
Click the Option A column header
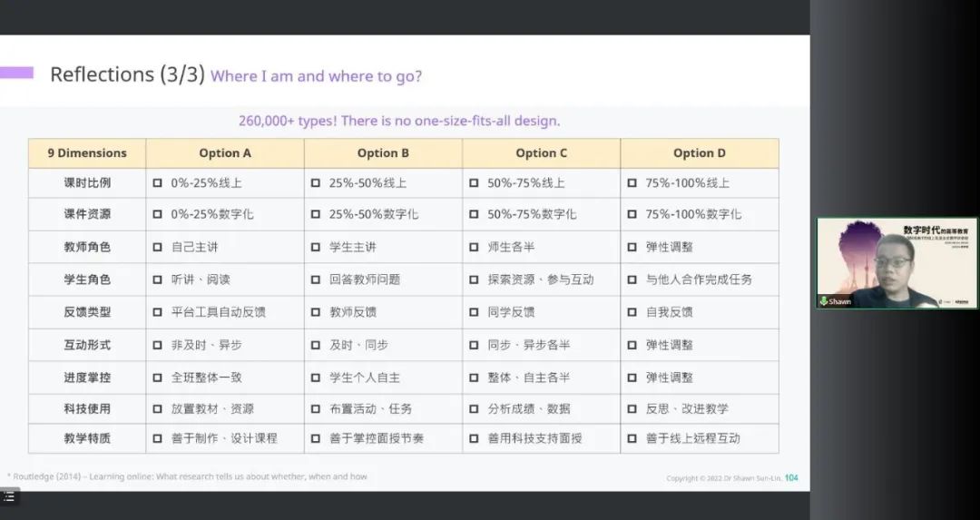(225, 153)
